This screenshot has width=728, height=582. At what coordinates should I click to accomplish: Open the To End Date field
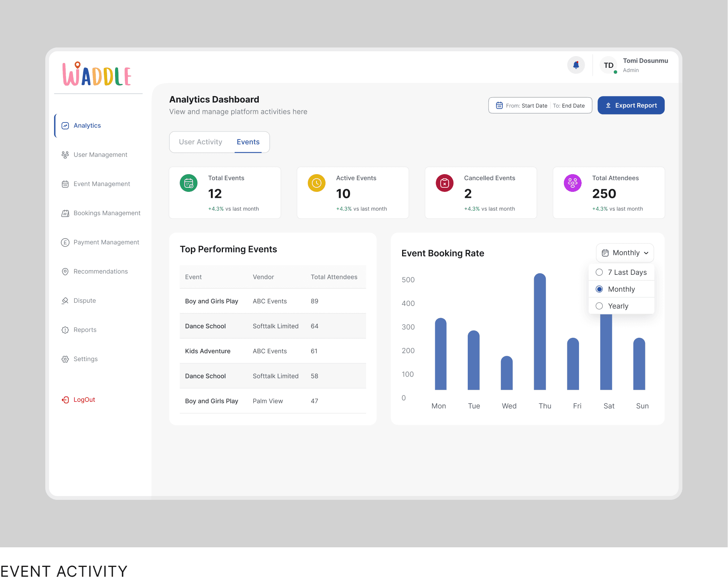569,106
